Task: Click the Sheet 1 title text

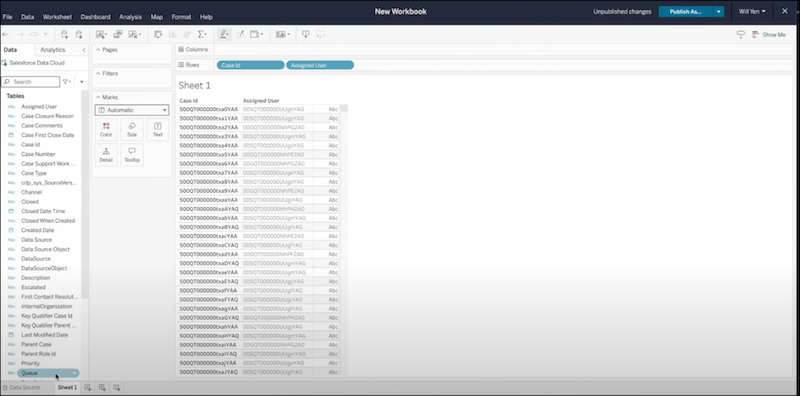Action: [194, 85]
